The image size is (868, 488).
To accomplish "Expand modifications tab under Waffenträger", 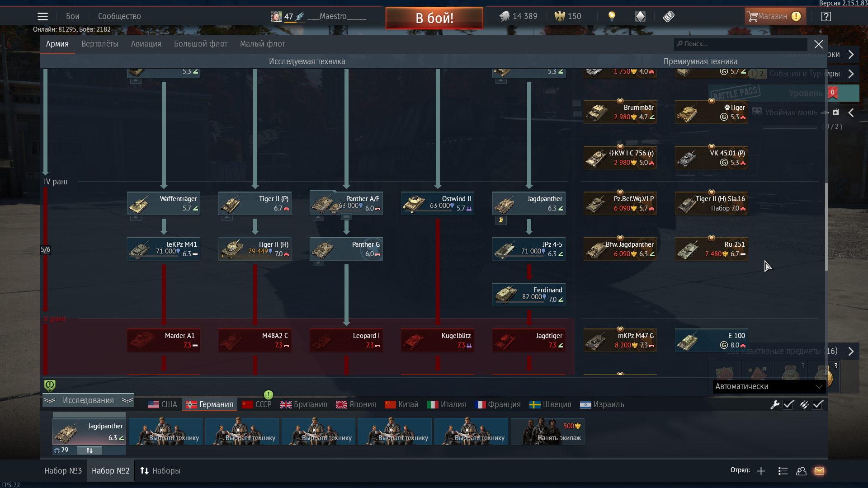I will [136, 217].
